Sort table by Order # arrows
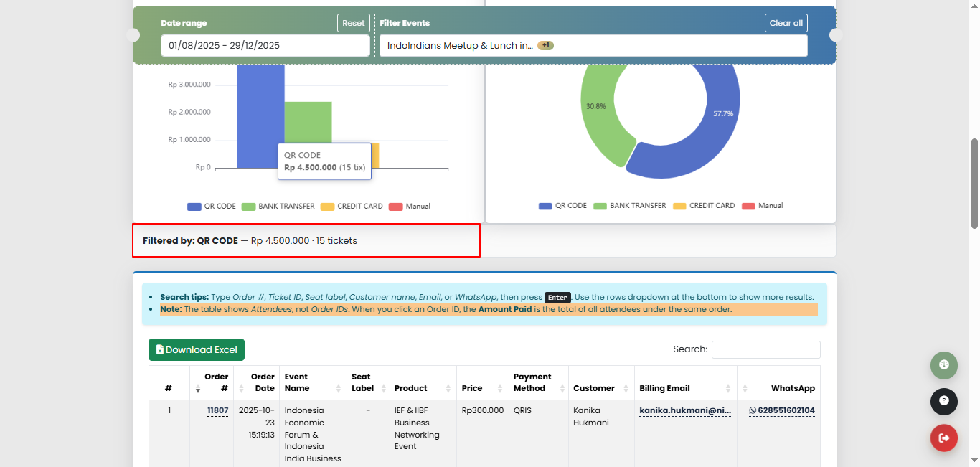980x467 pixels. click(x=198, y=388)
